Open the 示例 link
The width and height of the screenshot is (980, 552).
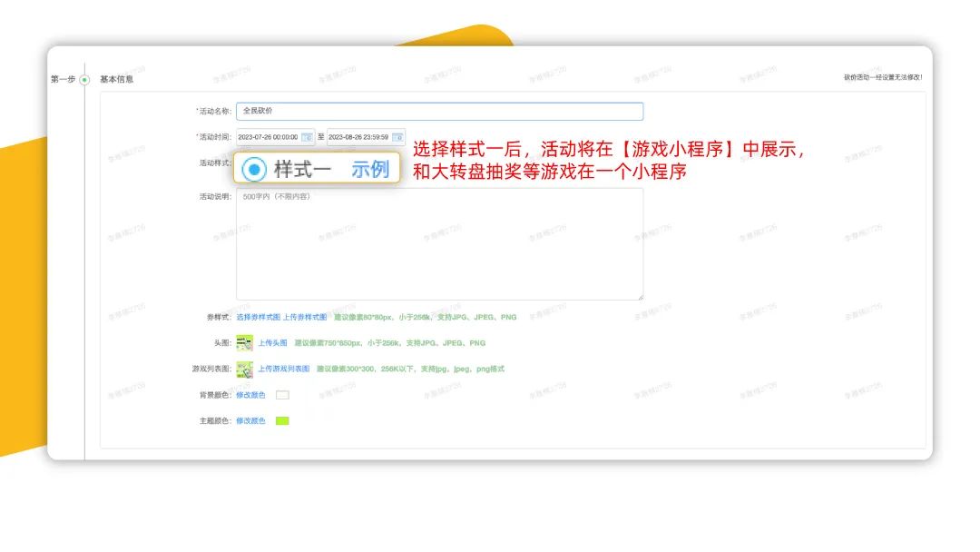[x=370, y=170]
